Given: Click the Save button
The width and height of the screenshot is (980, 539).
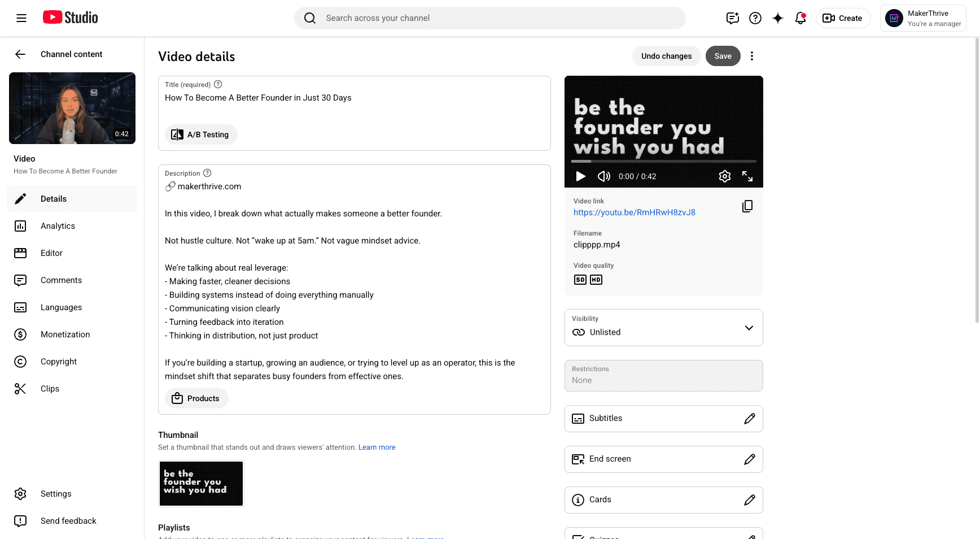Looking at the screenshot, I should 723,56.
